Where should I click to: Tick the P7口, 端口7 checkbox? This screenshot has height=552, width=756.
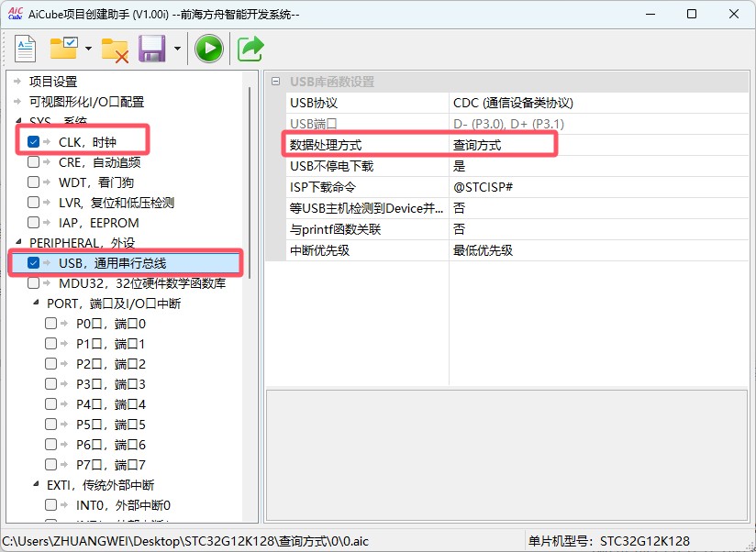coord(50,464)
